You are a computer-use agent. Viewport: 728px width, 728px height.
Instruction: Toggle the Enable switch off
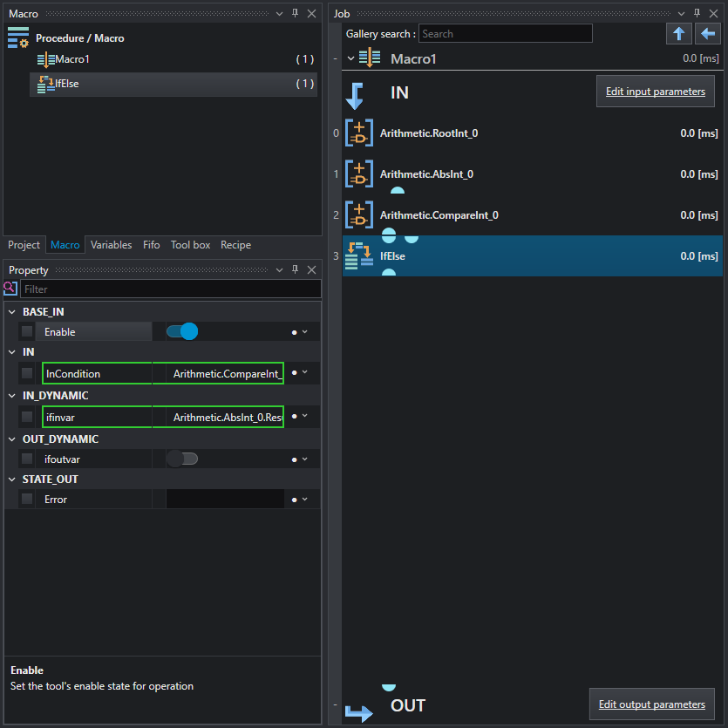[x=182, y=331]
